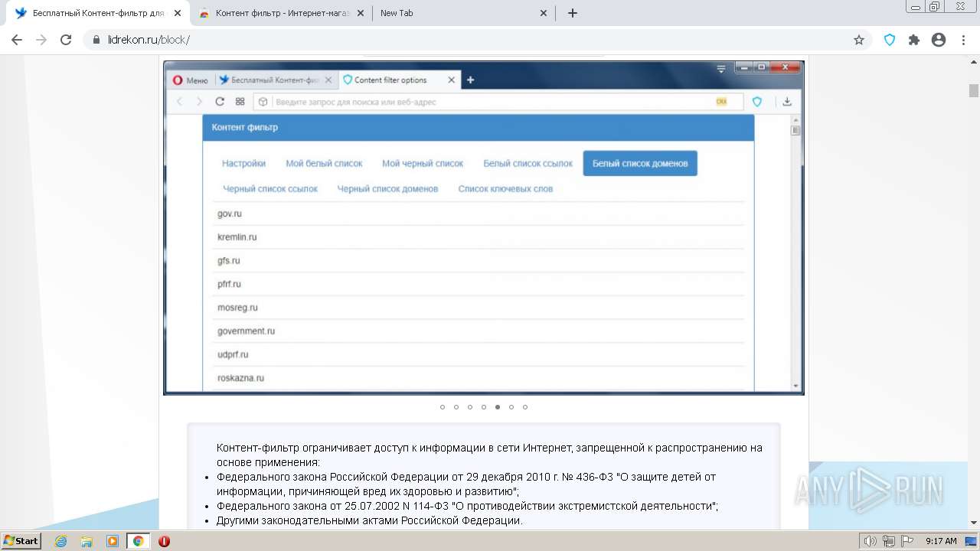Go back using Chrome's back arrow
Screen dimensions: 980x551
coord(17,40)
